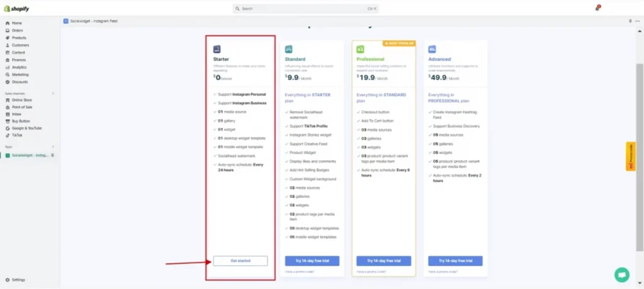Screen dimensions: 644x289
Task: Click the 'Support Instagram Business' feature
Action: [242, 103]
